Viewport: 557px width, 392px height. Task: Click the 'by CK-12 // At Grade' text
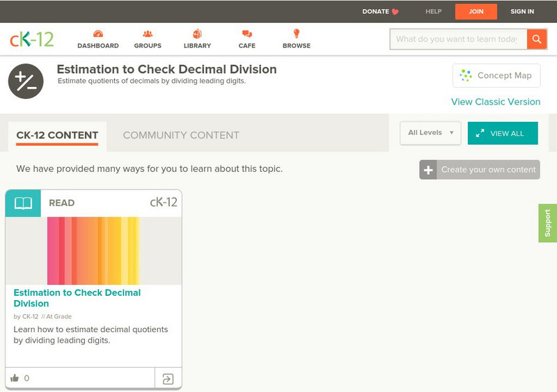point(42,316)
